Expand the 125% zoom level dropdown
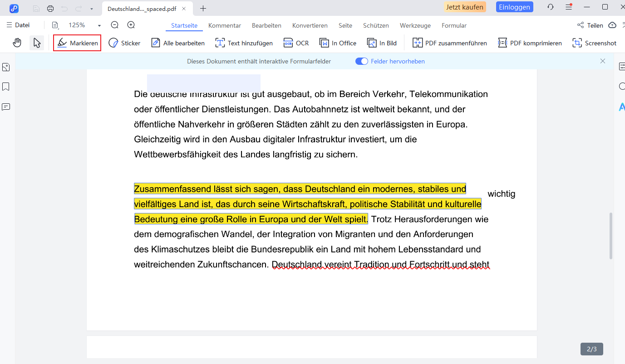Screen dimensions: 625x364 pos(99,26)
